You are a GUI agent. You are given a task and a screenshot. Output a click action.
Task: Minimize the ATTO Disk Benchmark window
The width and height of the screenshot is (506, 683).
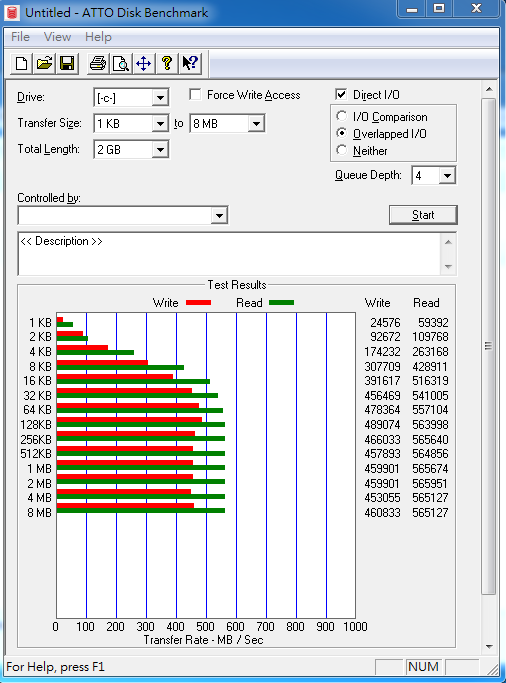[x=412, y=9]
